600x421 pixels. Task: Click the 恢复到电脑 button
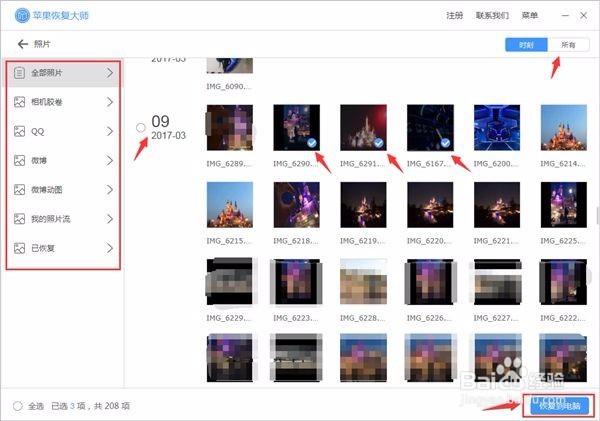tap(559, 405)
